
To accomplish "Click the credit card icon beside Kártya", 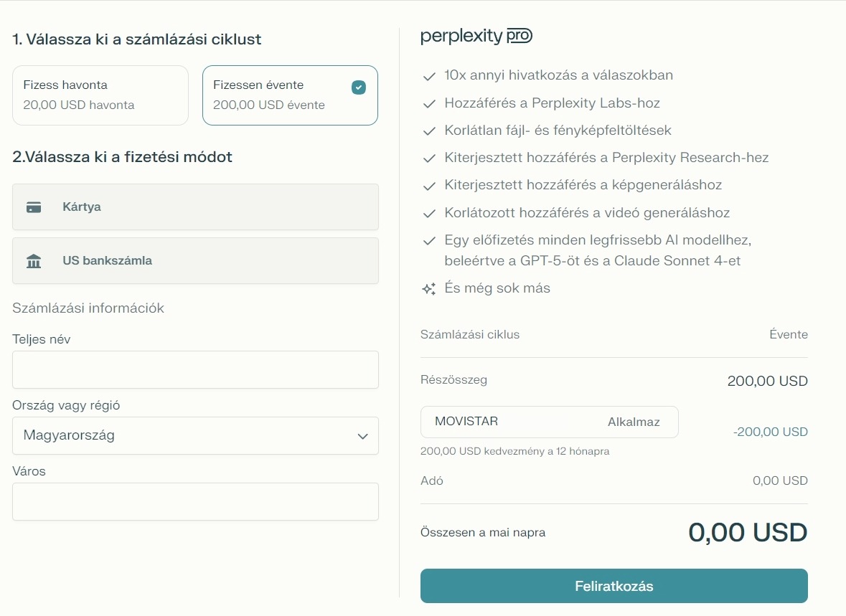I will pos(34,207).
